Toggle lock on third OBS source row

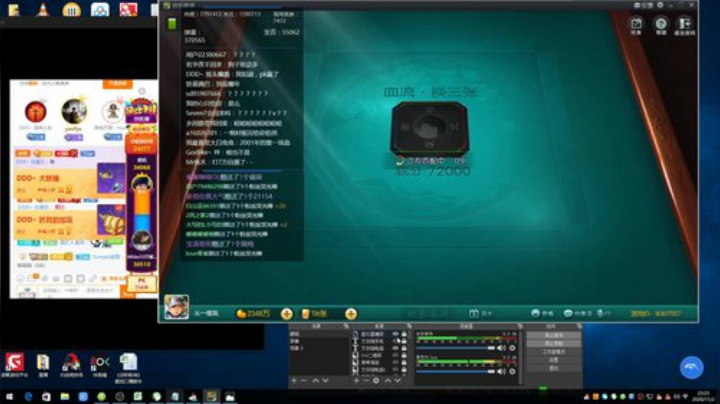point(404,348)
